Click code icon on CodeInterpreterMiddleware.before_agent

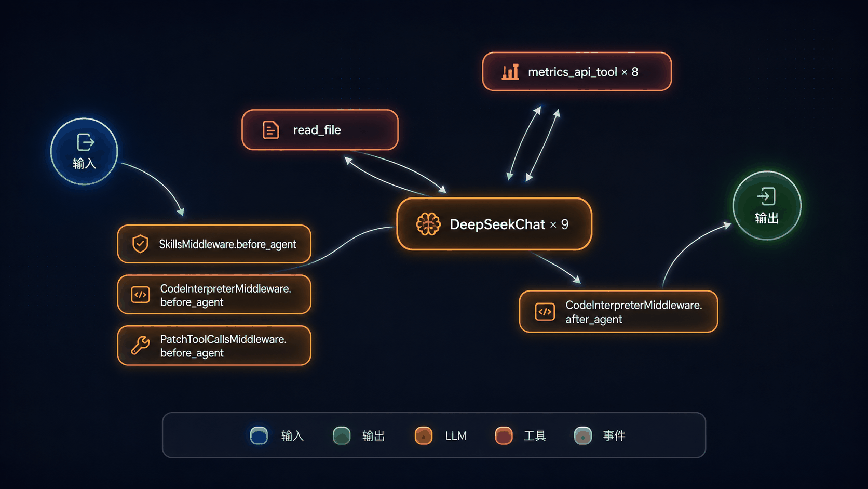coord(140,295)
